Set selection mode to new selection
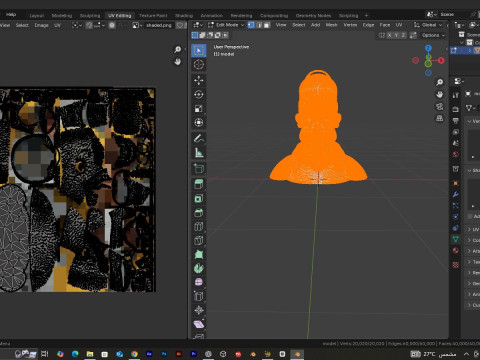Screen dimensions: 480x360 (x=195, y=35)
